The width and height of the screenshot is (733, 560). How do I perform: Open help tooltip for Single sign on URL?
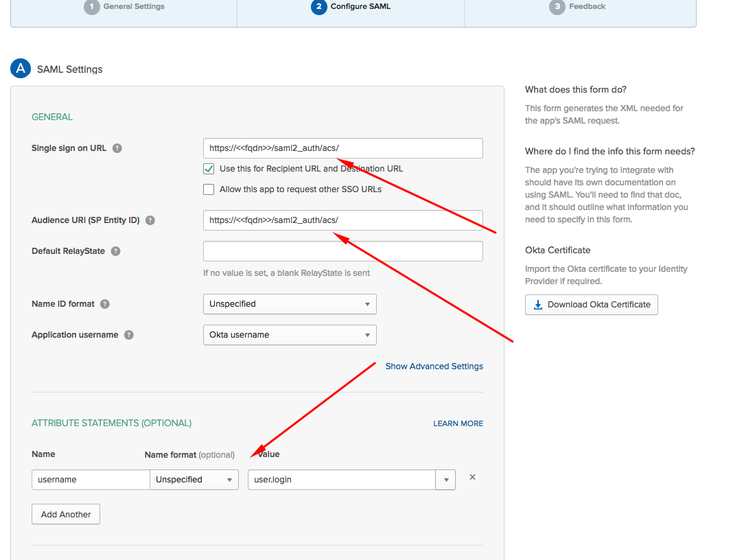pos(117,148)
